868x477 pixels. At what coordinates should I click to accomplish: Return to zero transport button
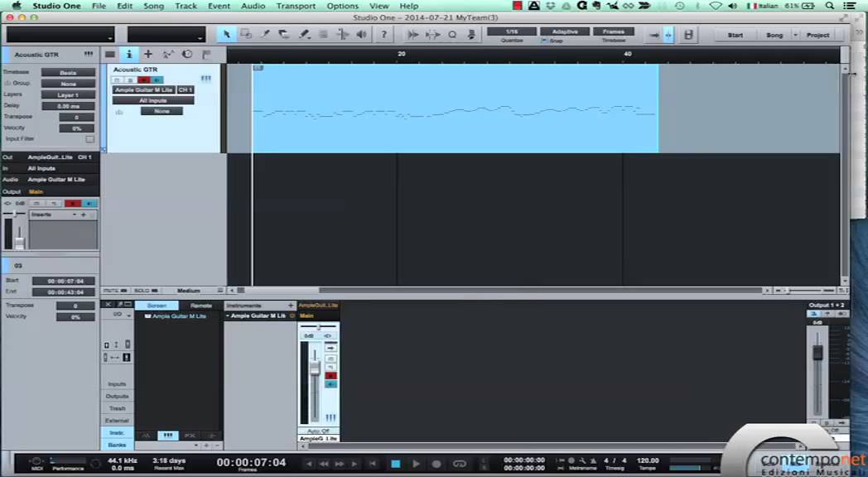point(373,464)
